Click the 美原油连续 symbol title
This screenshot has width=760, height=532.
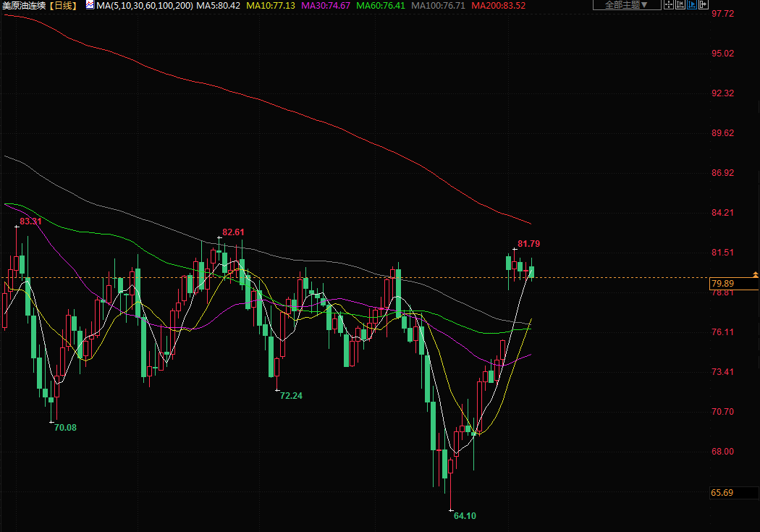(24, 5)
